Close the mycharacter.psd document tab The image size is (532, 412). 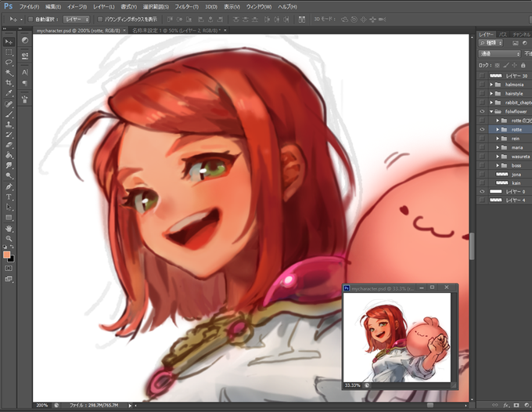tap(124, 31)
